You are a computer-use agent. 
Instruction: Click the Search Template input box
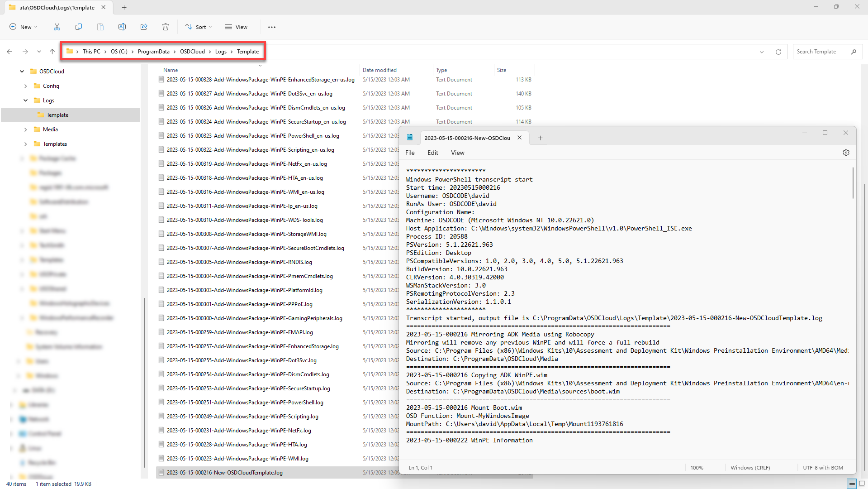[821, 52]
